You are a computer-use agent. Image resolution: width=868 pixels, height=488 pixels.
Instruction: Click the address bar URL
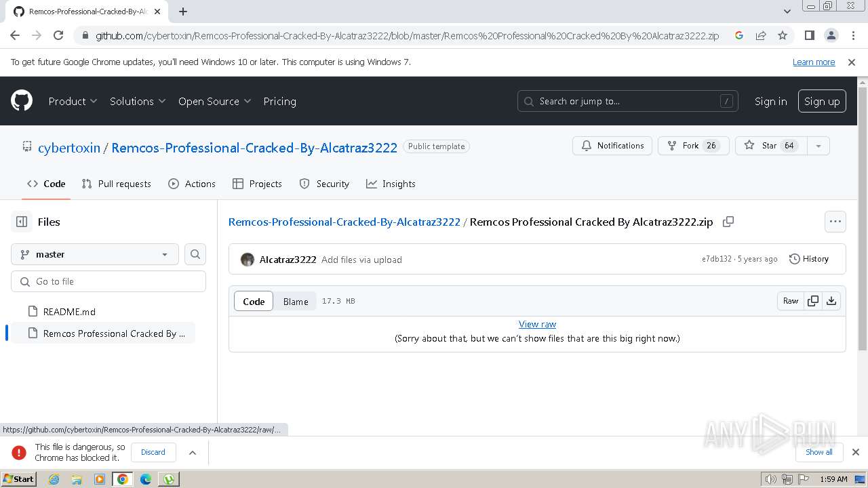tap(407, 36)
